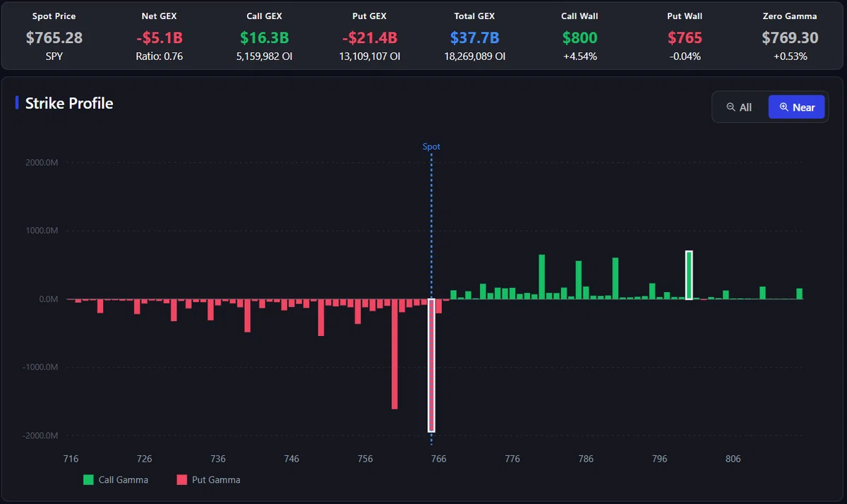This screenshot has width=847, height=504.
Task: Click the Spot marker label on chart
Action: (431, 147)
